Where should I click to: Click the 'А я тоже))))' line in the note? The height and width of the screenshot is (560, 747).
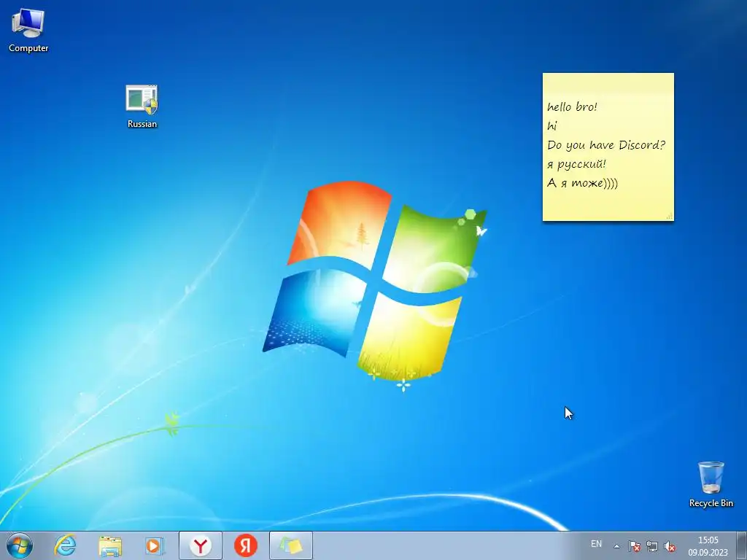[x=582, y=183]
